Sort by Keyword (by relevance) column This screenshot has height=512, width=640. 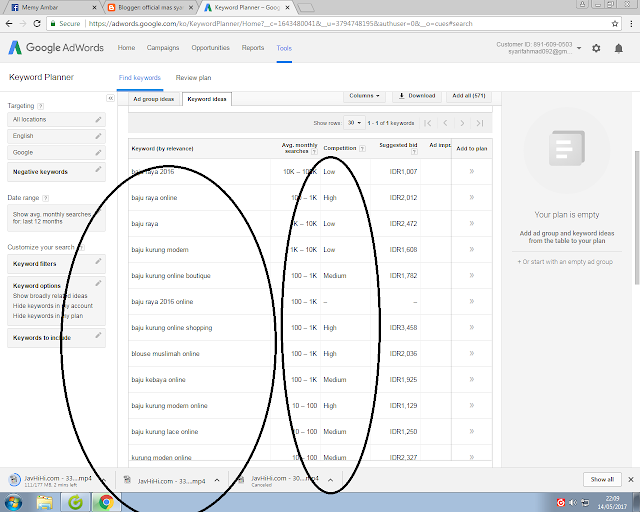[x=162, y=149]
